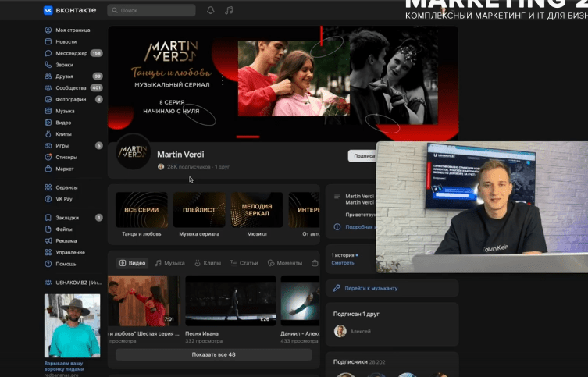
Task: Click the Помощь question icon
Action: pyautogui.click(x=48, y=264)
